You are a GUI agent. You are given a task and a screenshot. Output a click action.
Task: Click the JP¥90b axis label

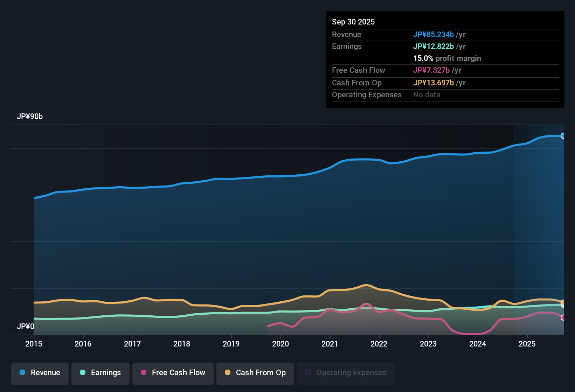point(30,116)
